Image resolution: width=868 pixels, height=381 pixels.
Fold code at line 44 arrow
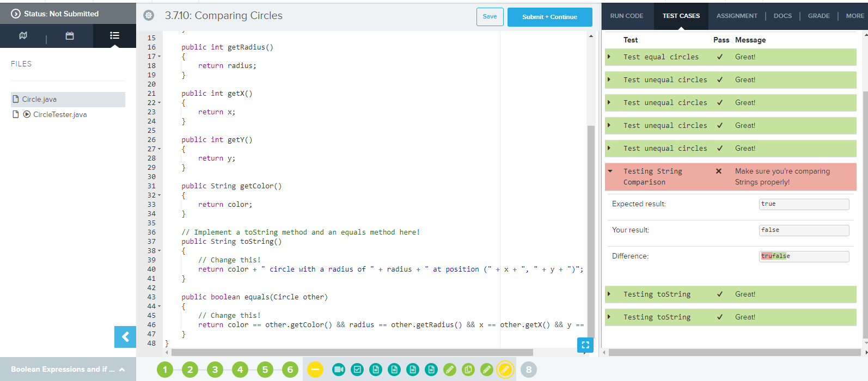click(x=160, y=306)
